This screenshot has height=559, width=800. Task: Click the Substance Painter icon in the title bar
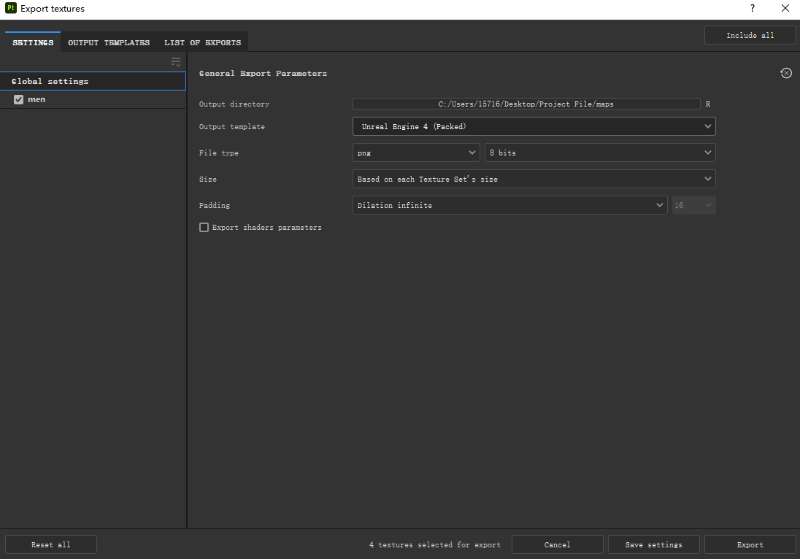coord(11,8)
